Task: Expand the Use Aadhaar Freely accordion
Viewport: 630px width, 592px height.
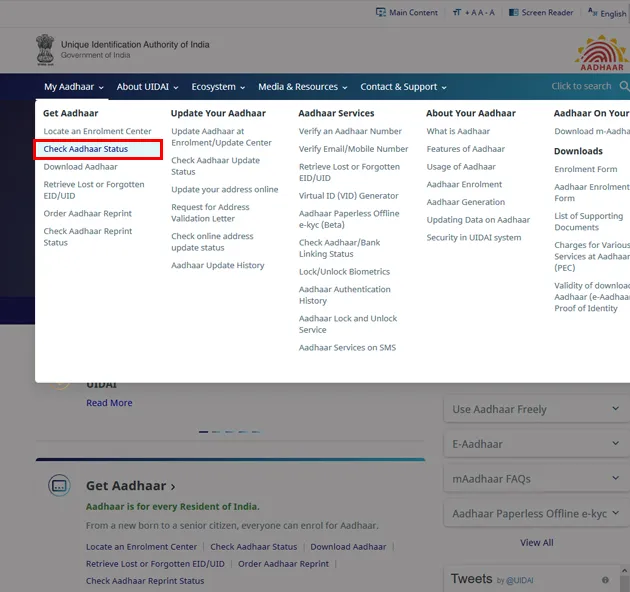Action: click(615, 409)
